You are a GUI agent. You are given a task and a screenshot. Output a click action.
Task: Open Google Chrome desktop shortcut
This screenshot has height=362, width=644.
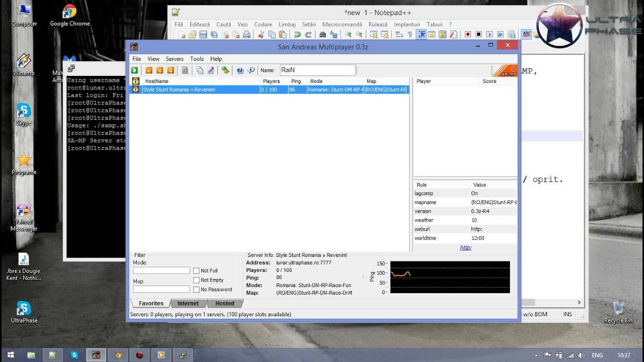coord(69,16)
